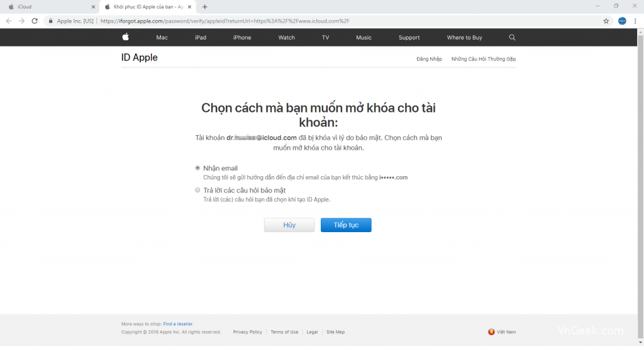Close the Khôi phục ID Apple tab

point(189,7)
